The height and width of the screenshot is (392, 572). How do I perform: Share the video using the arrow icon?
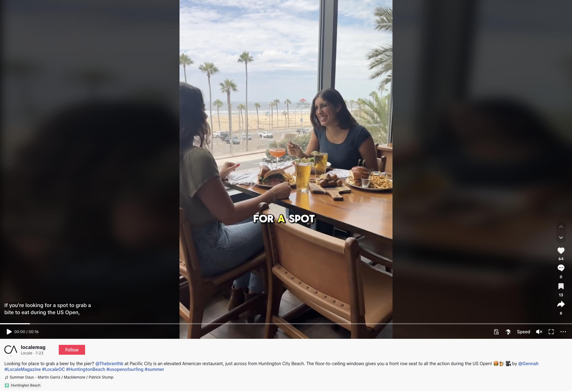pos(561,304)
